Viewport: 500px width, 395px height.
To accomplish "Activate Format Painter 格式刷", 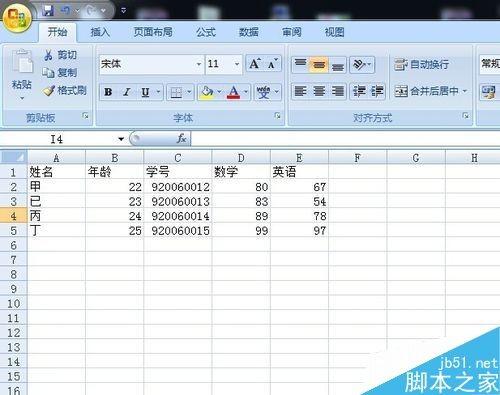I will [65, 90].
